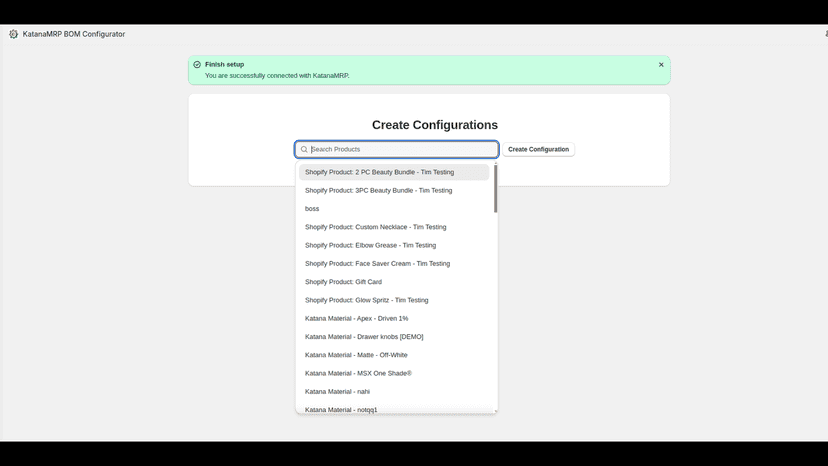
Task: Click the Create Configurations heading
Action: [x=435, y=125]
